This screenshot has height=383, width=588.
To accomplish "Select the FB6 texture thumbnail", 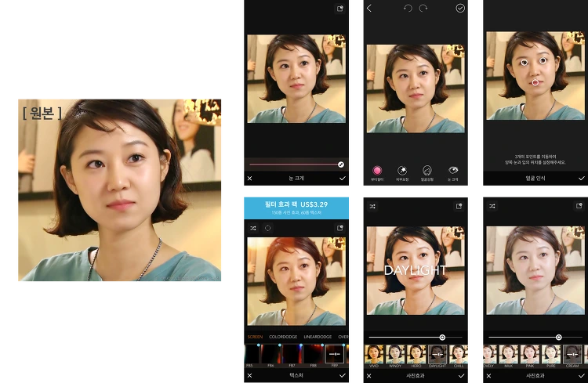I will pos(270,355).
